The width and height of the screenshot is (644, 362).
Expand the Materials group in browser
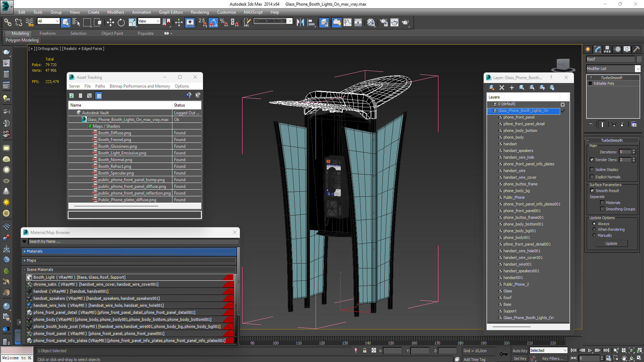coord(129,251)
